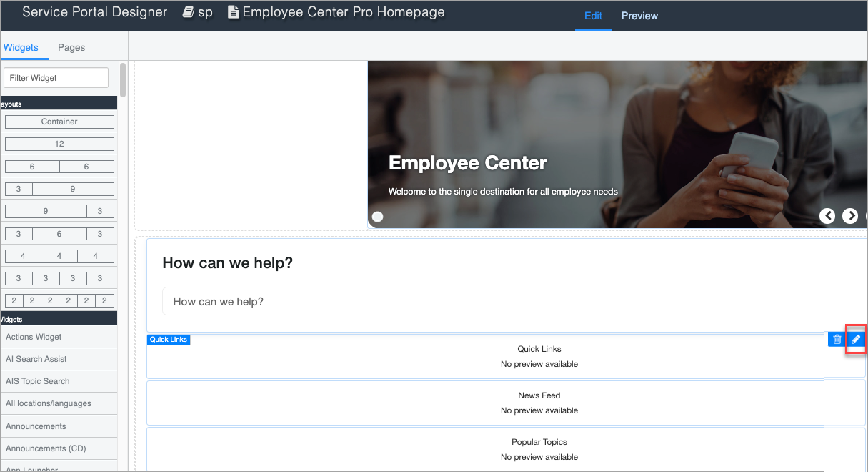Open the Widgets tab in sidebar
This screenshot has width=868, height=472.
coord(21,47)
